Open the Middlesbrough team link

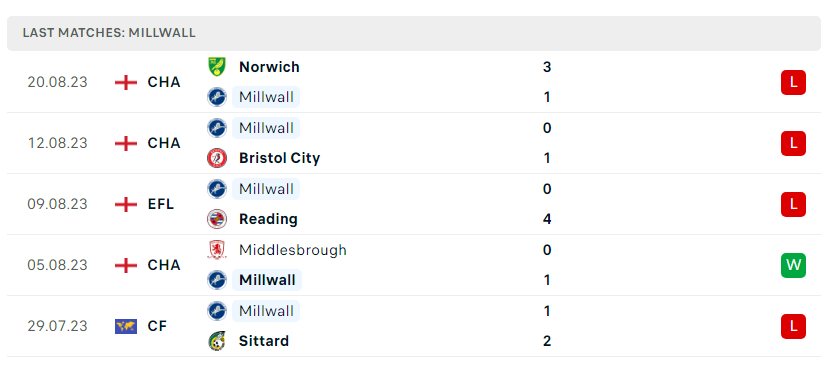point(293,250)
